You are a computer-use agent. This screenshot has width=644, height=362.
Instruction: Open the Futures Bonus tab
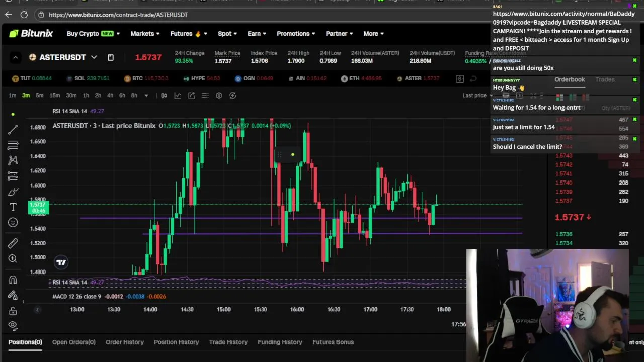[x=333, y=342]
